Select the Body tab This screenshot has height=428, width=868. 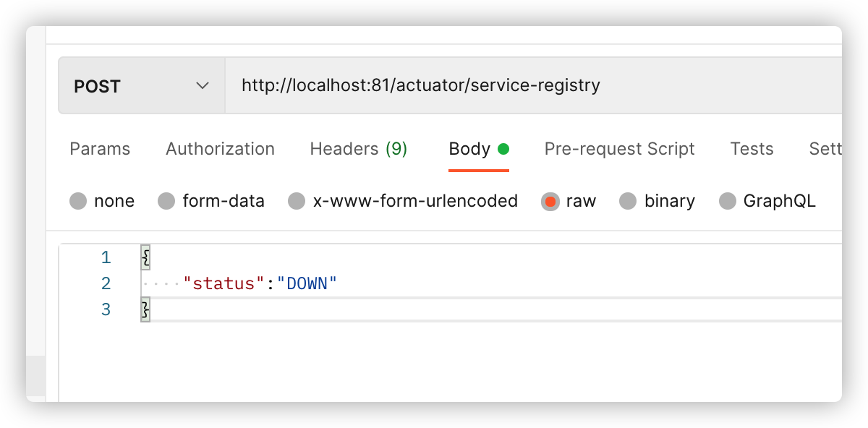(x=469, y=149)
